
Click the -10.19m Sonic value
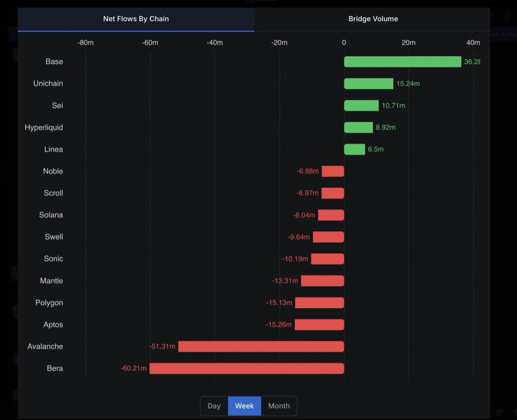(295, 259)
